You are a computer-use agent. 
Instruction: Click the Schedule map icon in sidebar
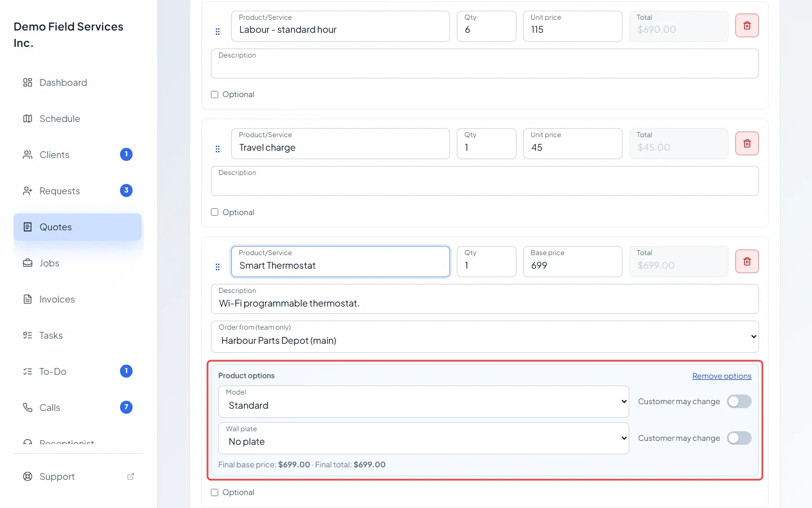(28, 119)
